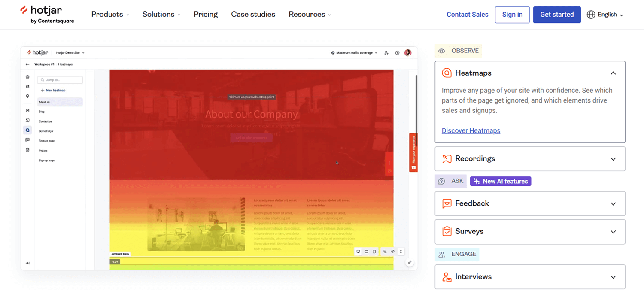
Task: Click the AVERAGE FOLD label on heatmap
Action: pyautogui.click(x=120, y=254)
